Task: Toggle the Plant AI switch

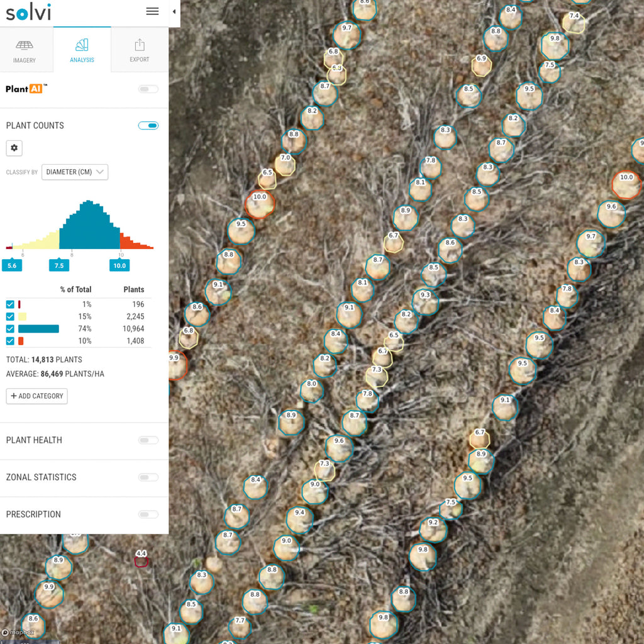Action: coord(148,89)
